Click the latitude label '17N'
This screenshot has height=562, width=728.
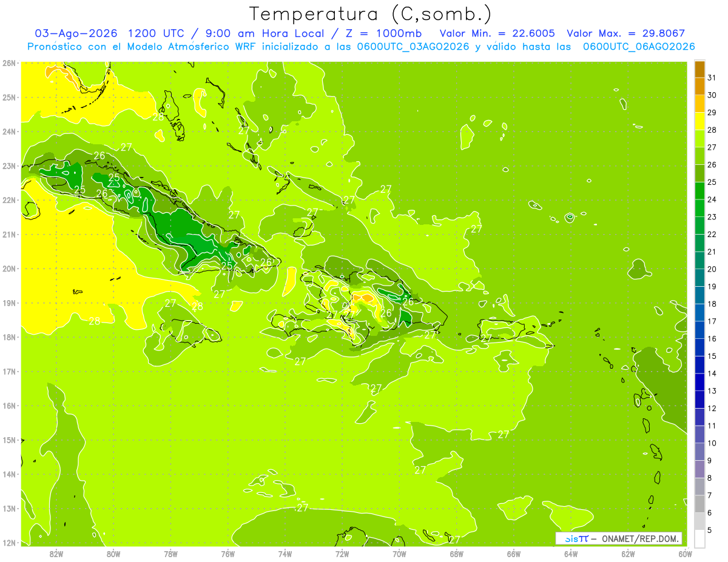pos(9,372)
